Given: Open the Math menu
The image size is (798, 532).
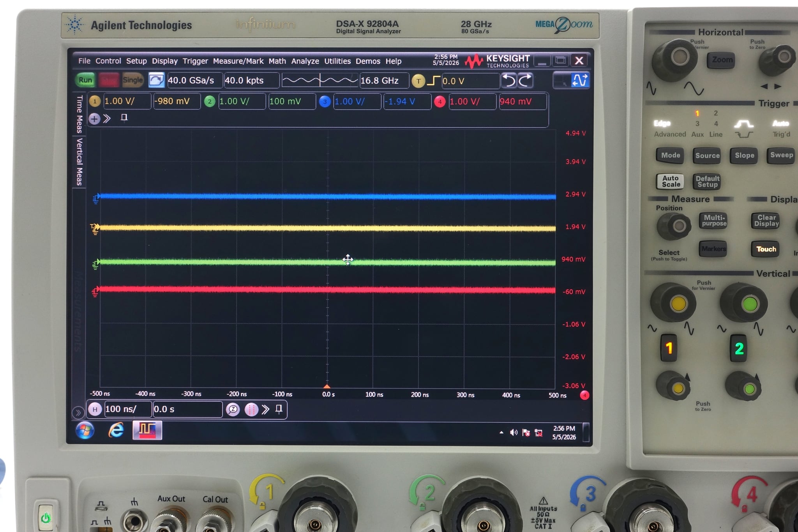Looking at the screenshot, I should 277,61.
